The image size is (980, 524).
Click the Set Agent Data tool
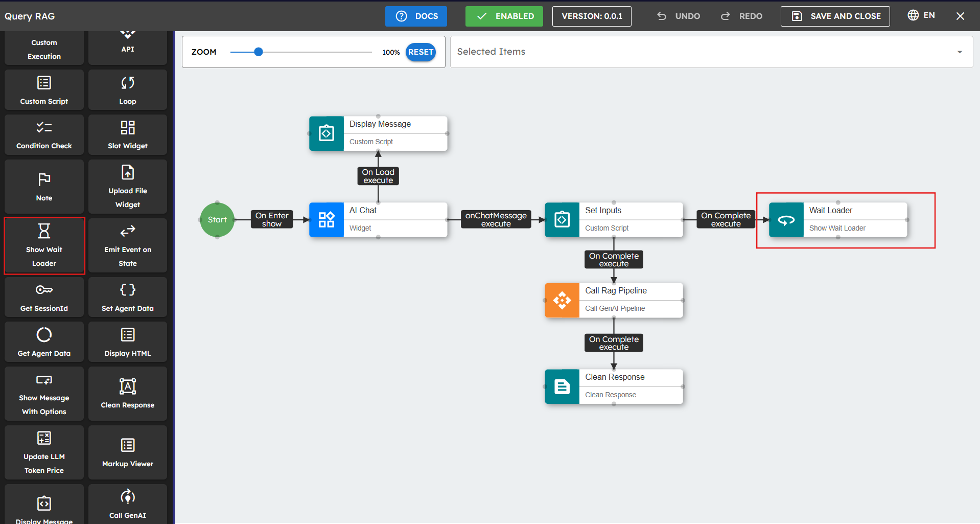[x=127, y=297]
